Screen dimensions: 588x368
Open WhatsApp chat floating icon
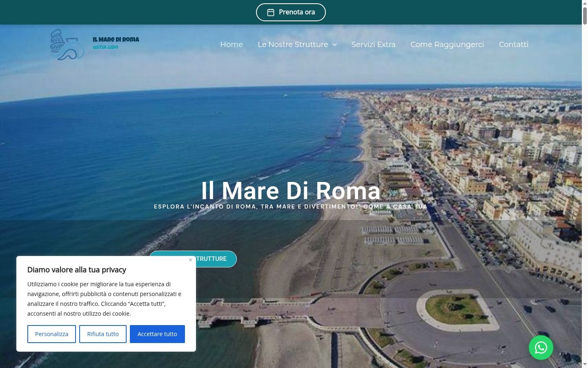click(x=541, y=348)
